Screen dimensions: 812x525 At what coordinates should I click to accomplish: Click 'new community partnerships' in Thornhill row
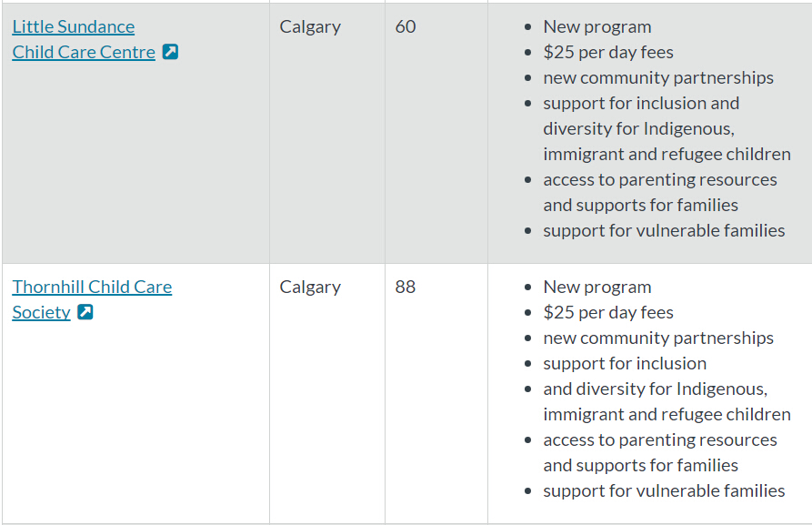(x=658, y=338)
